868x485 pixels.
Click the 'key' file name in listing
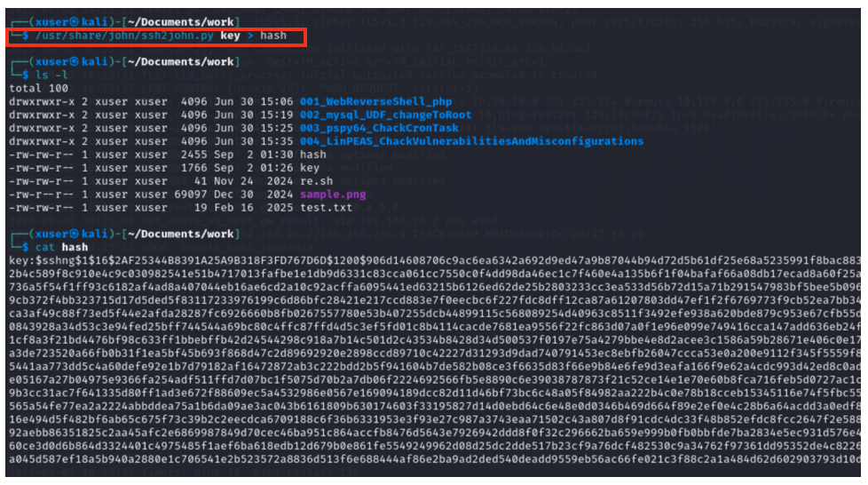[x=310, y=168]
